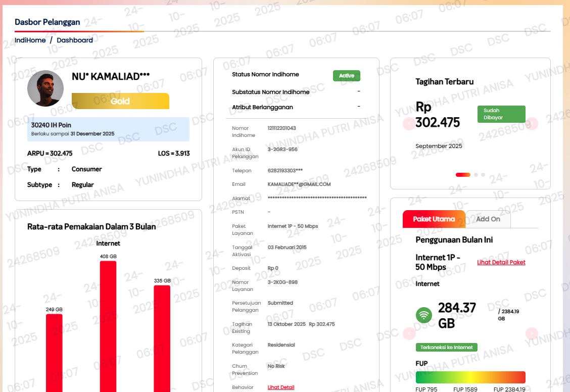Viewport: 570px width, 392px height.
Task: Click the LOS = 3.913 value
Action: [x=174, y=153]
